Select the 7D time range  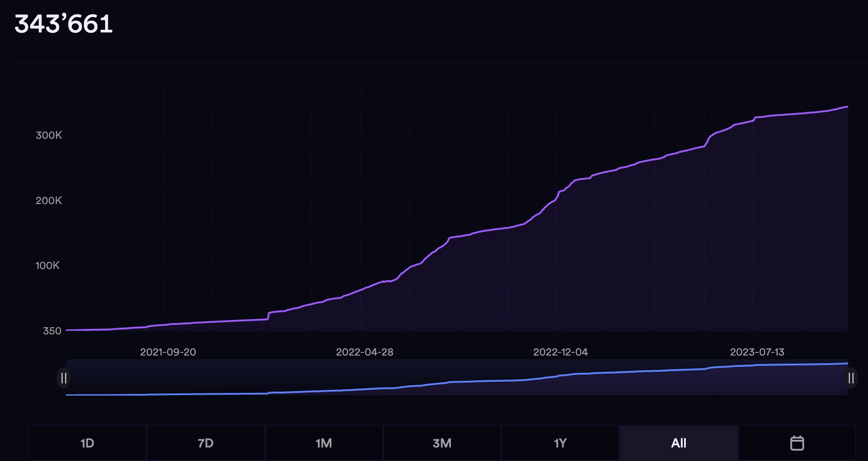[206, 443]
